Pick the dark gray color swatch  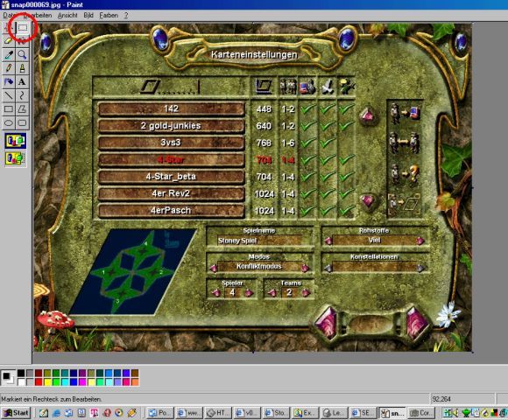(30, 373)
